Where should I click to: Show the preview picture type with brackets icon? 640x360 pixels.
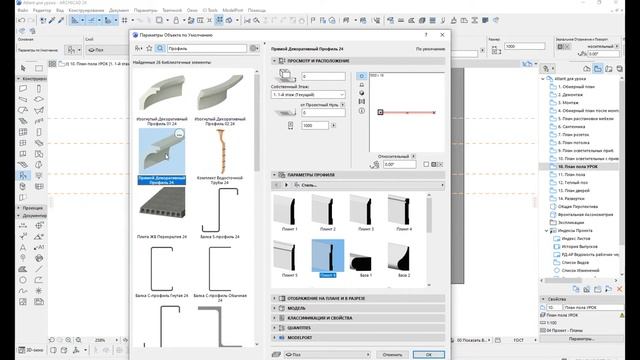(x=361, y=102)
